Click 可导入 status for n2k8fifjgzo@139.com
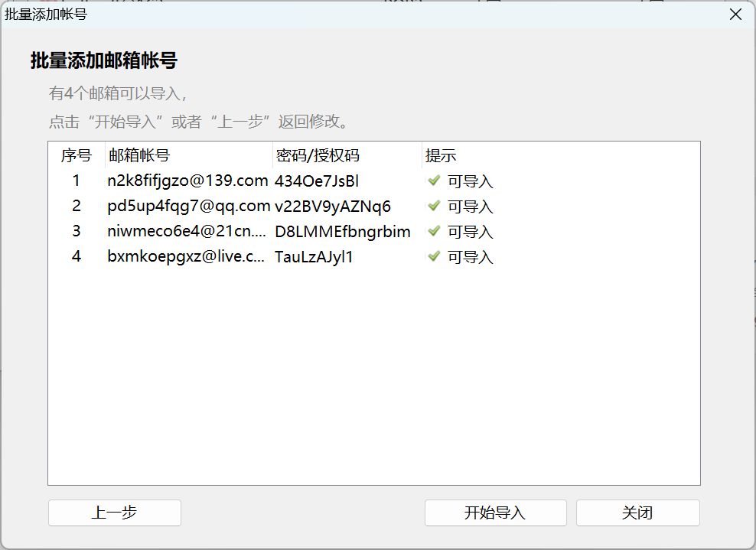 pos(471,181)
